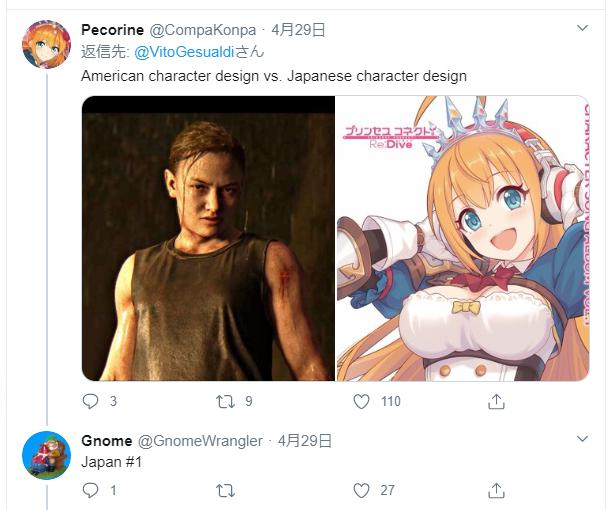Reply to Gnome's 'Japan #1' tweet
The height and width of the screenshot is (510, 615).
pos(91,490)
